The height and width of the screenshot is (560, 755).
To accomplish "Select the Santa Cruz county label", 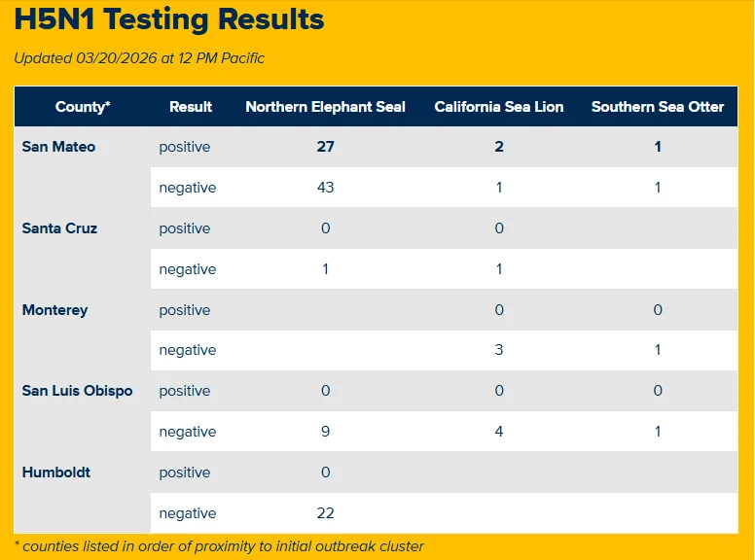I will 59,228.
